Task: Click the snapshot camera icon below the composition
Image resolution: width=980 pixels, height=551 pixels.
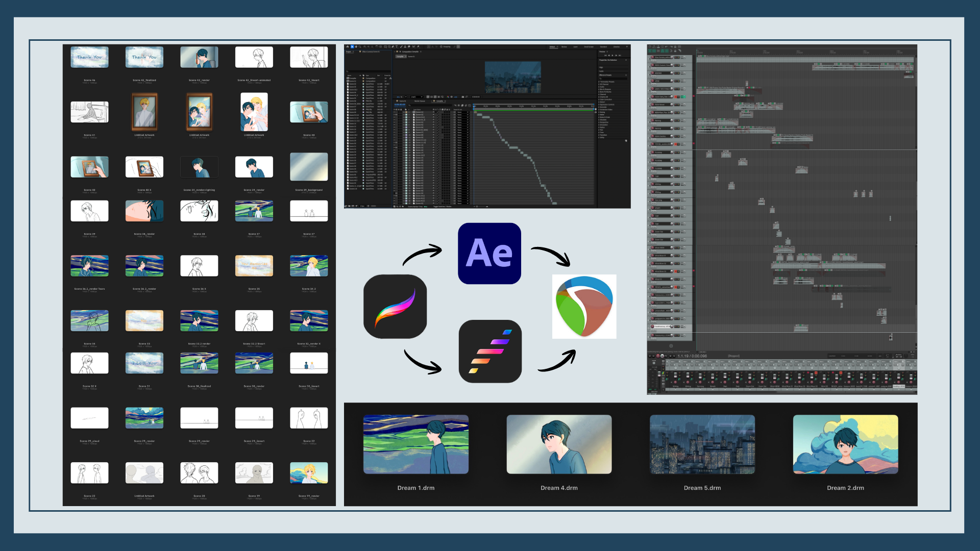Action: point(463,97)
